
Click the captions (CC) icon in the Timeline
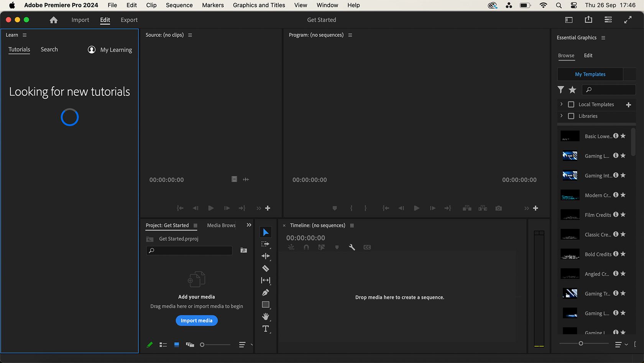click(367, 247)
